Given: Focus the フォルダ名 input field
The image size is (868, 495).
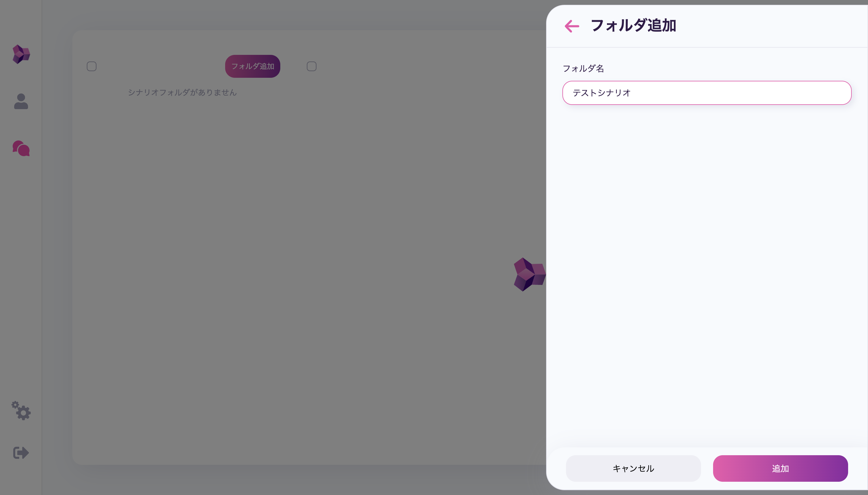Looking at the screenshot, I should point(706,93).
